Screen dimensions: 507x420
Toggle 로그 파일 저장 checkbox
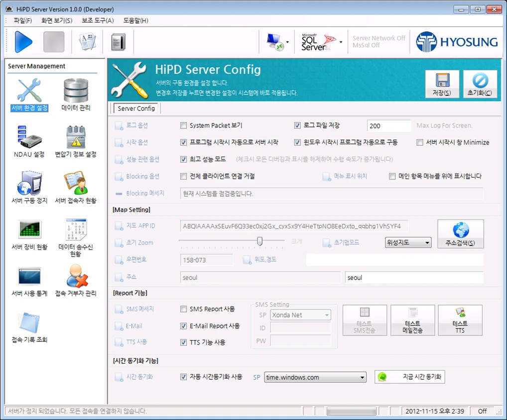[x=297, y=125]
